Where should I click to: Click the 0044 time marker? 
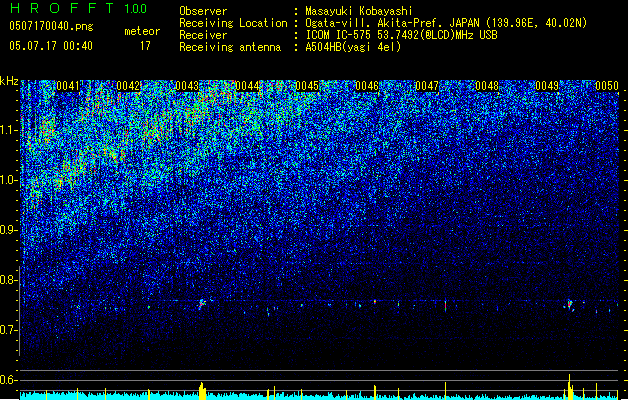point(248,86)
